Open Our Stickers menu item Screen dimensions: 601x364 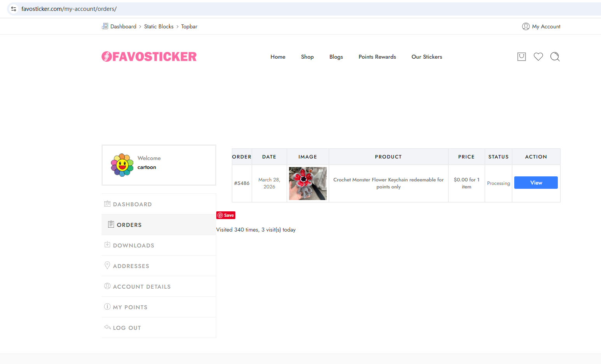pyautogui.click(x=427, y=57)
